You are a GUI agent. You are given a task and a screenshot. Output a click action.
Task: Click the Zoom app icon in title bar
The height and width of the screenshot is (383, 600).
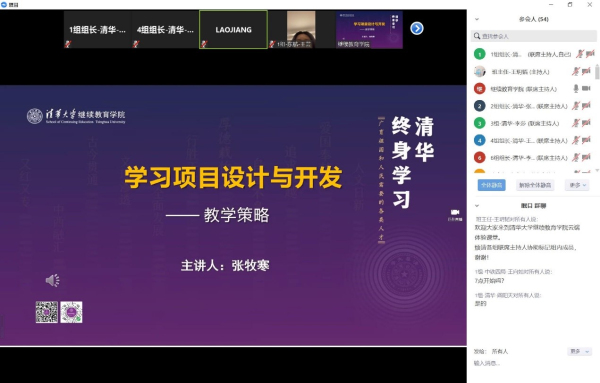(4, 5)
